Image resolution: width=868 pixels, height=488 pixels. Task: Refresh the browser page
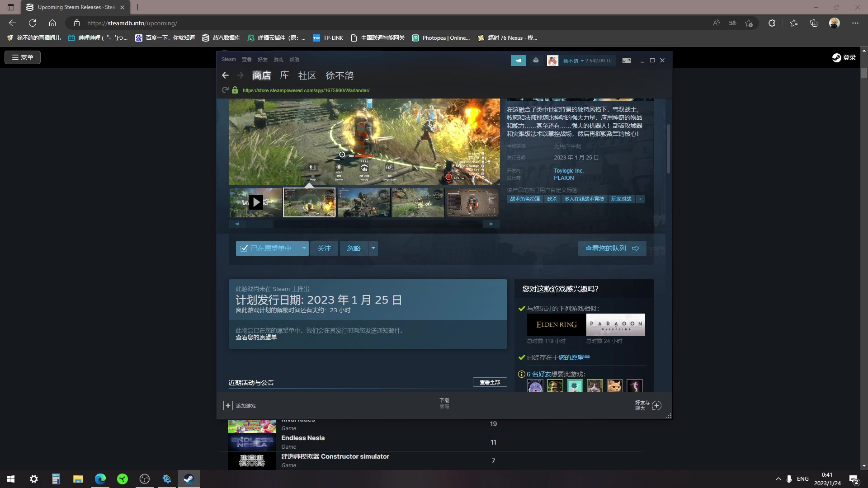click(x=33, y=23)
